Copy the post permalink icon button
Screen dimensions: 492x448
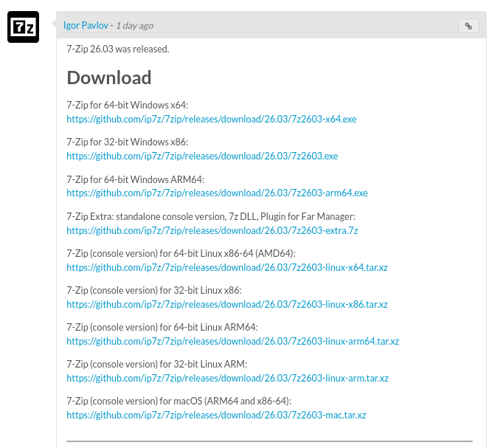pos(468,26)
